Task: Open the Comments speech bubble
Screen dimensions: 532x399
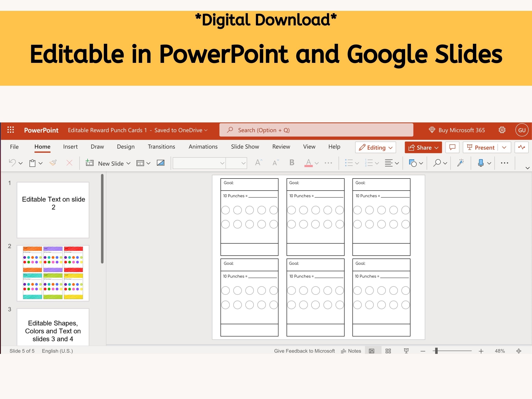Action: click(x=452, y=147)
